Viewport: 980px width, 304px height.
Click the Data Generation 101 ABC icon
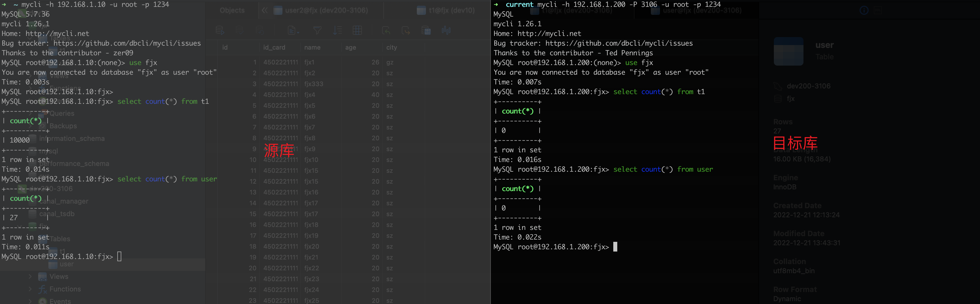pyautogui.click(x=426, y=31)
